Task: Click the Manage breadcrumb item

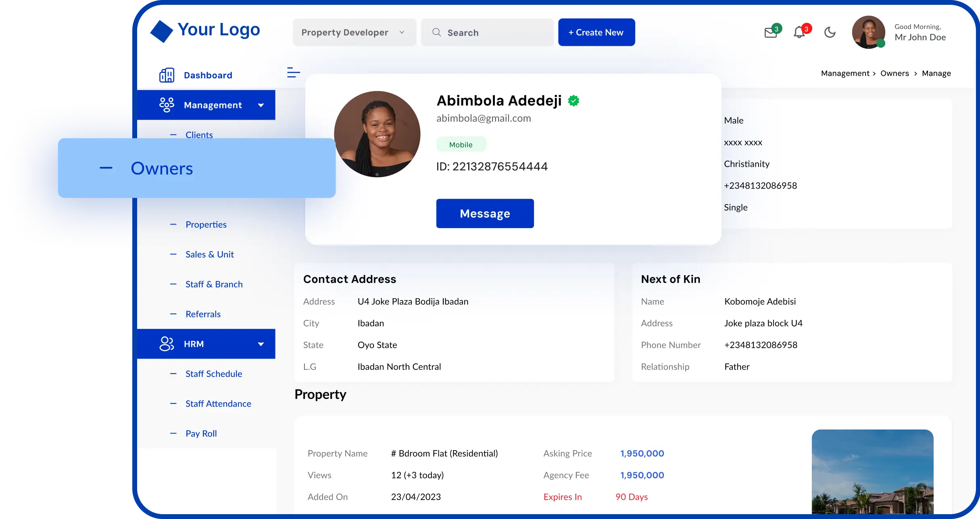Action: click(x=936, y=73)
